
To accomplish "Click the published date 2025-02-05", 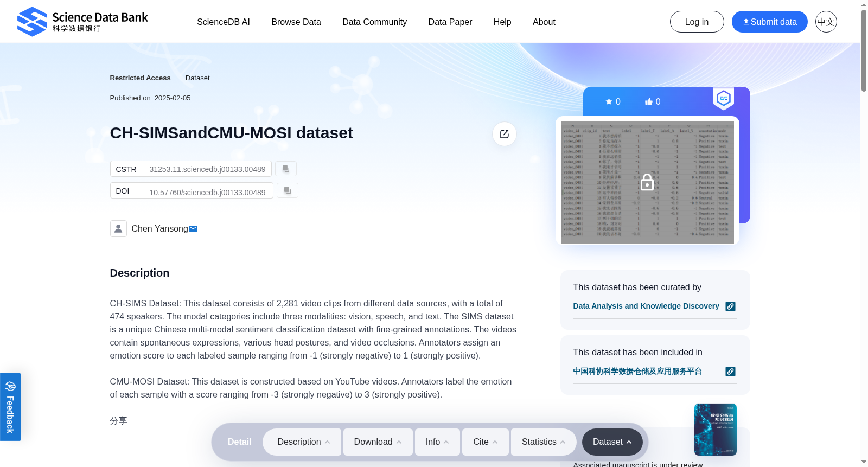I will coord(173,98).
